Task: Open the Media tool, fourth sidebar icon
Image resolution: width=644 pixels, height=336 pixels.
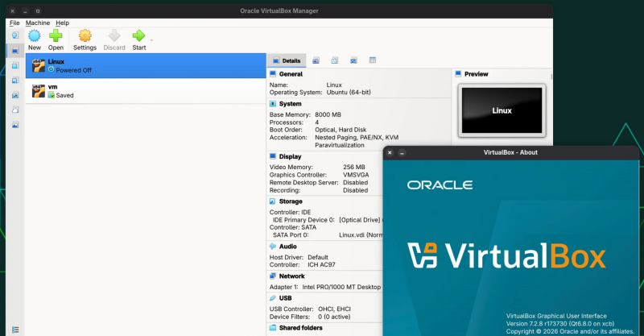Action: click(15, 80)
